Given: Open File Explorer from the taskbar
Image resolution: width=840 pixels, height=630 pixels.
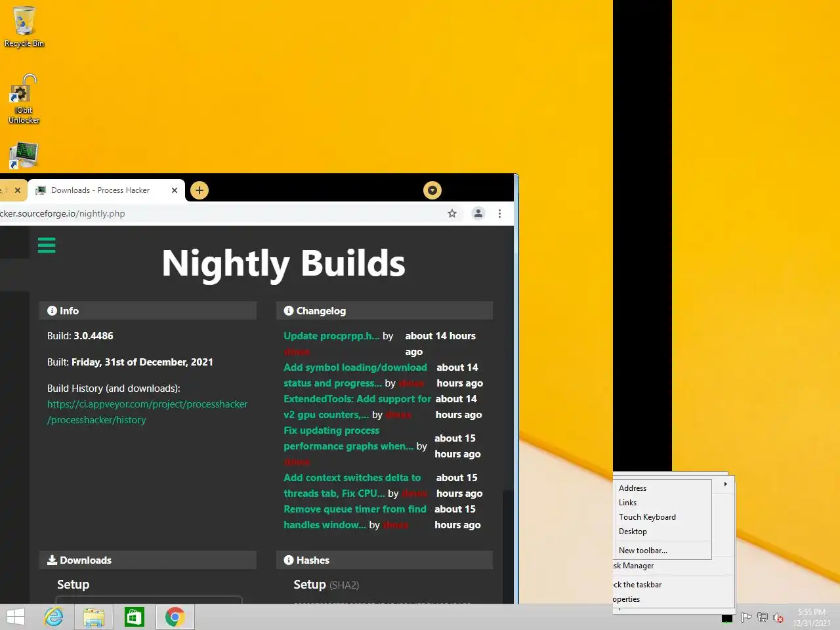Looking at the screenshot, I should click(94, 617).
